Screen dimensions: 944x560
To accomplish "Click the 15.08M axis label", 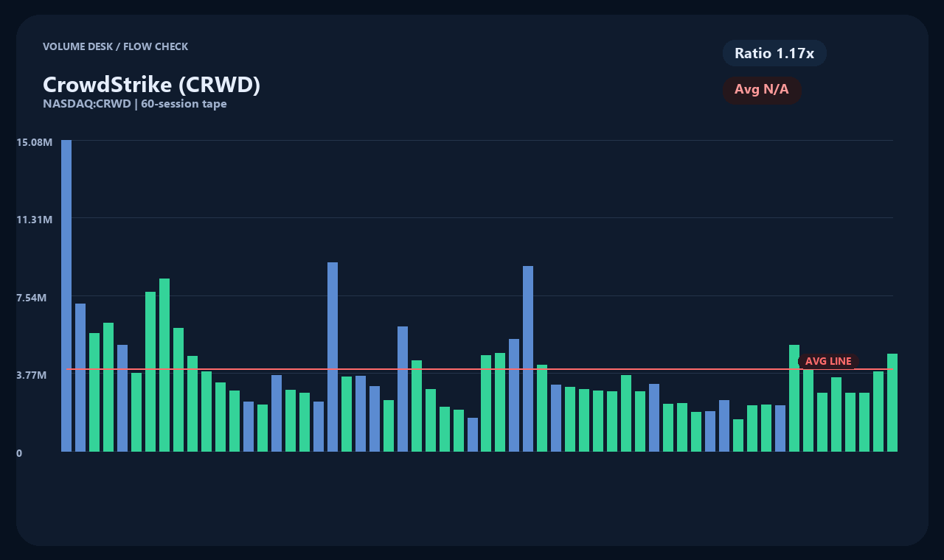I will point(35,141).
